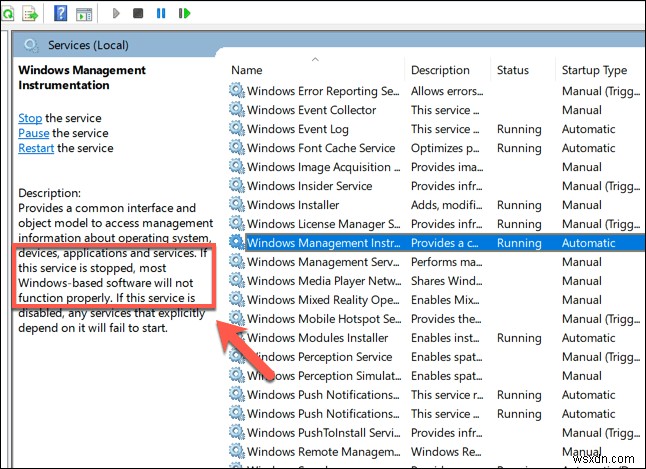
Task: Select the Windows Mixed Reality Ope... name
Action: (x=323, y=300)
